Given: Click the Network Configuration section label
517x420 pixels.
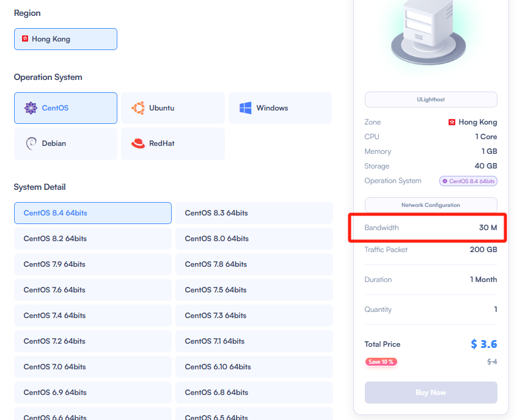Looking at the screenshot, I should 431,205.
